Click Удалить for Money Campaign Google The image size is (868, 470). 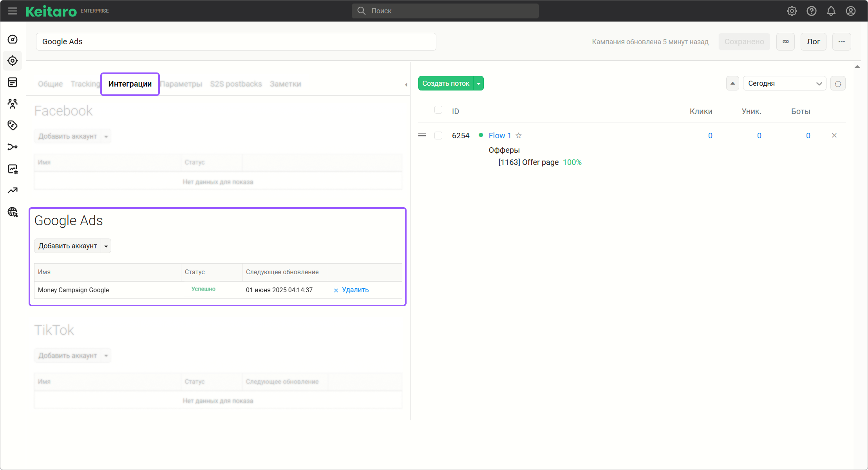click(x=351, y=290)
